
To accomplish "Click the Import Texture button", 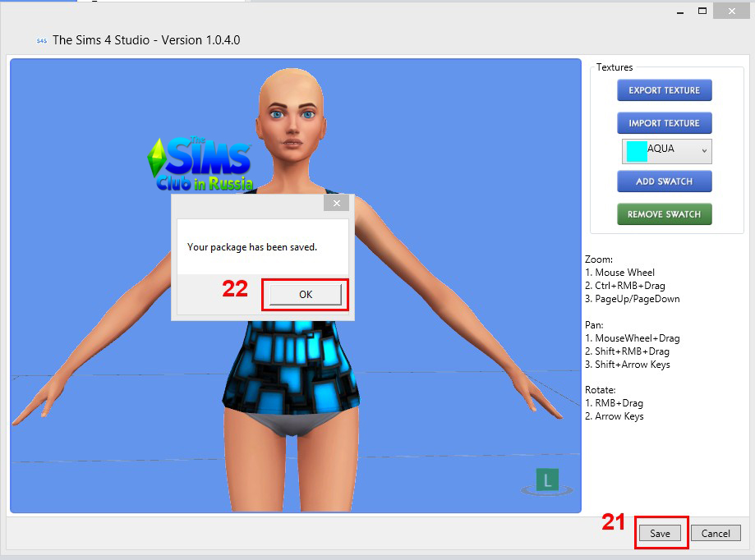I will point(664,123).
